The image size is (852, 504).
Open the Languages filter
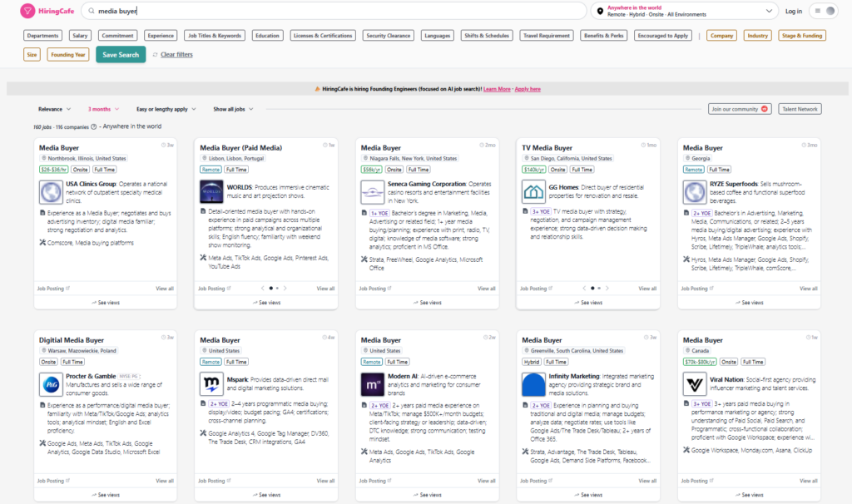(x=438, y=35)
